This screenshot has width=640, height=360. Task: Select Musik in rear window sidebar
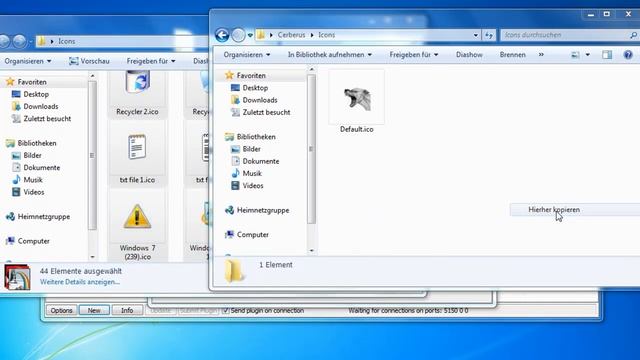pyautogui.click(x=27, y=180)
